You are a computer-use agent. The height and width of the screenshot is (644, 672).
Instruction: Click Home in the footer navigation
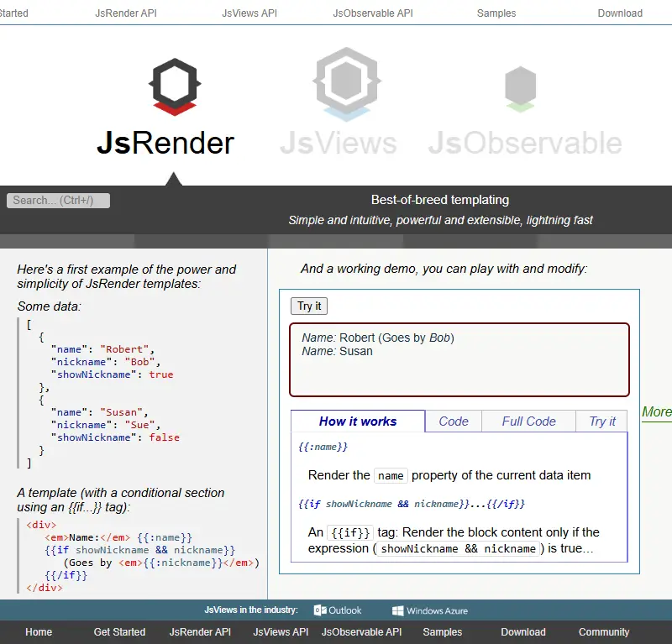39,632
